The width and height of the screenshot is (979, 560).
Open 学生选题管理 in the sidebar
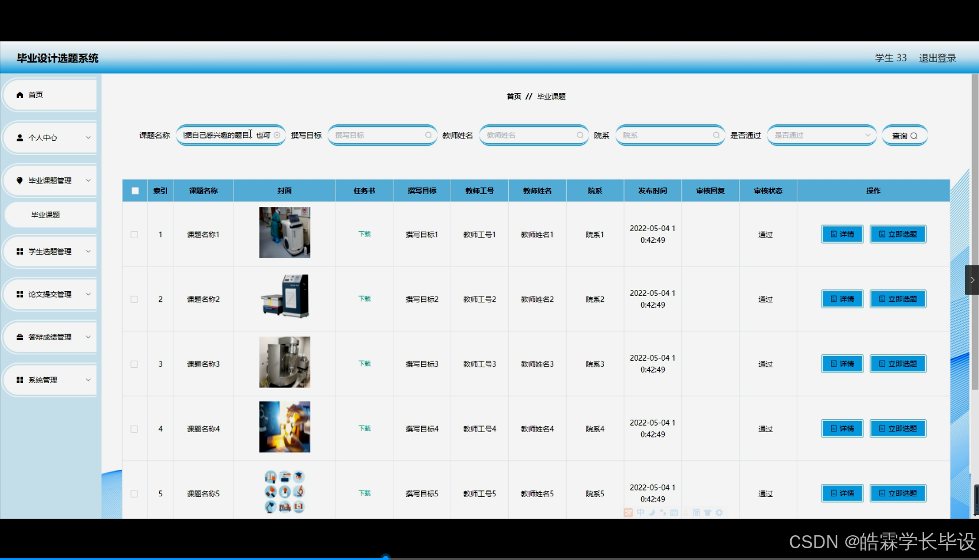tap(50, 252)
